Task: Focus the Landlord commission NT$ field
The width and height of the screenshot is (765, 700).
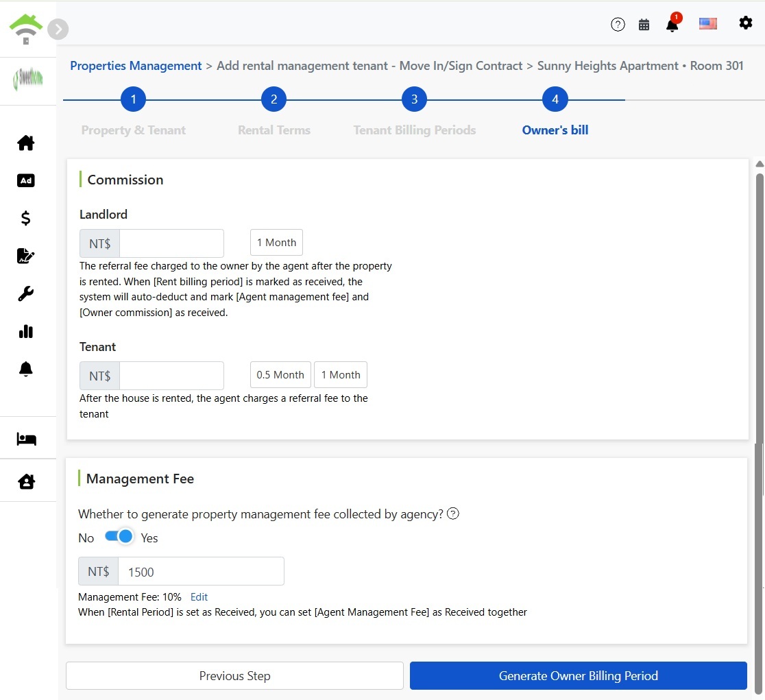Action: (x=171, y=243)
